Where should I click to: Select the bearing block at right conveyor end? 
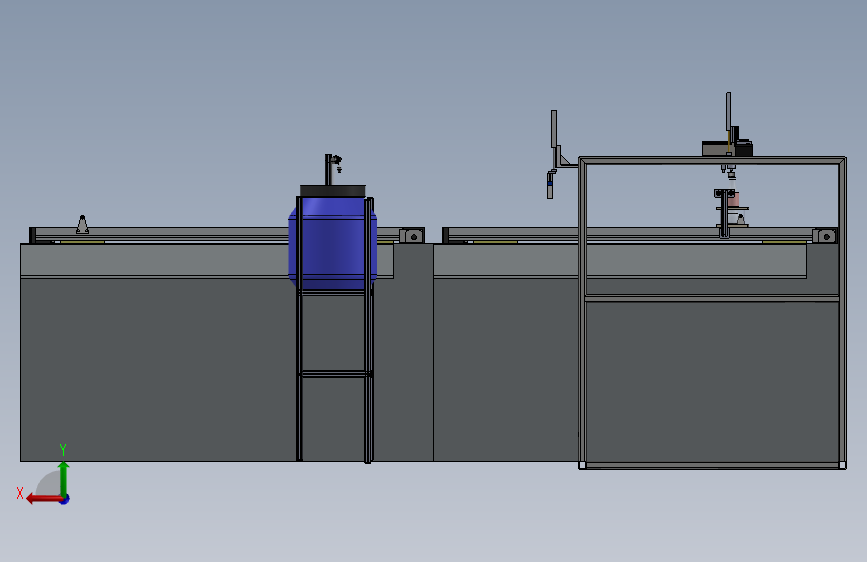point(824,236)
